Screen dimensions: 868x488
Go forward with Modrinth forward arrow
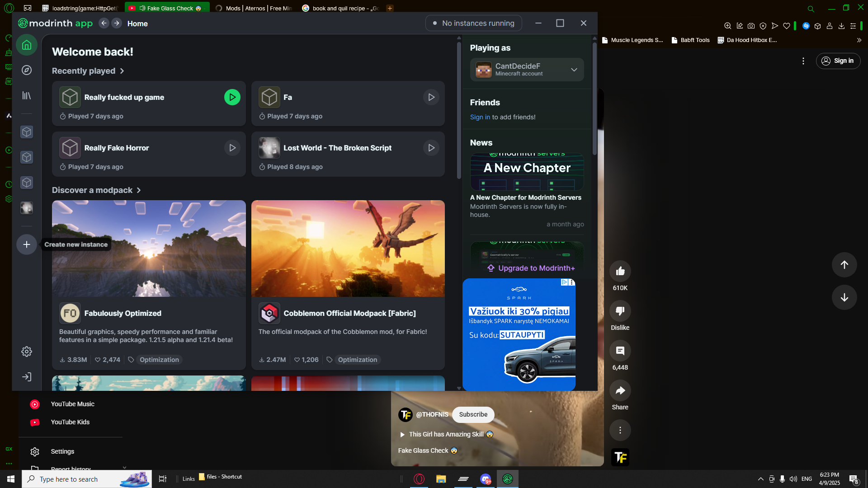[x=117, y=23]
